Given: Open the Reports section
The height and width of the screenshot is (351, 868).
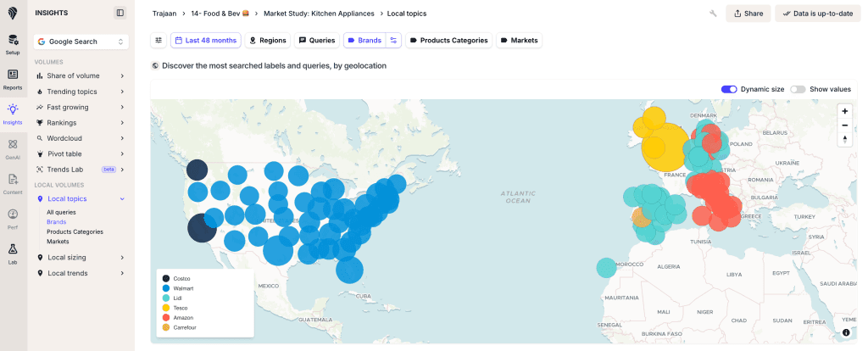Looking at the screenshot, I should point(13,79).
